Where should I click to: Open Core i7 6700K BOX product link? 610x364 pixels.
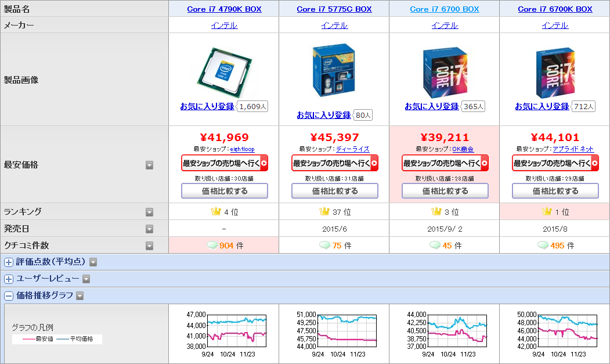click(555, 9)
